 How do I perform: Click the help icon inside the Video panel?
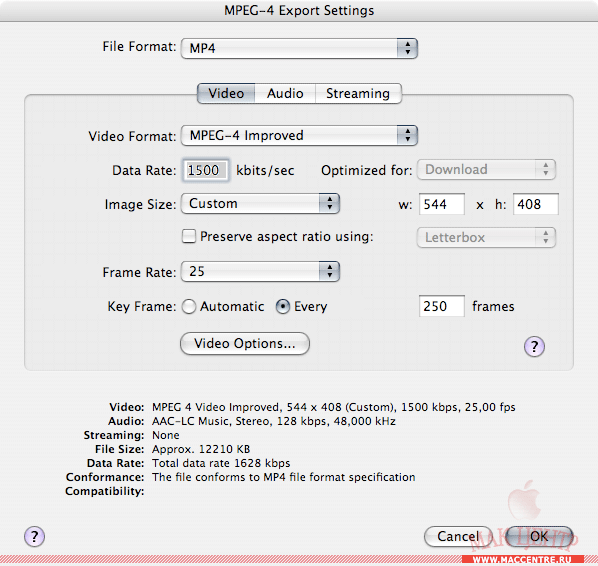tap(534, 346)
